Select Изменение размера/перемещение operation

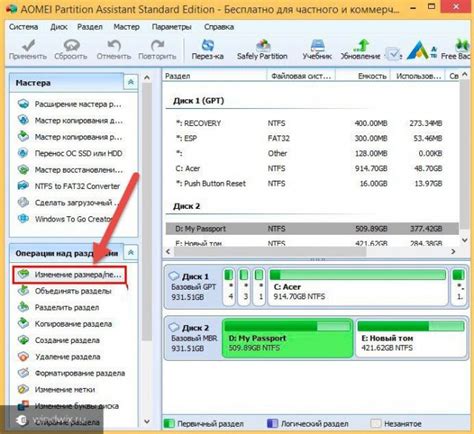point(70,275)
